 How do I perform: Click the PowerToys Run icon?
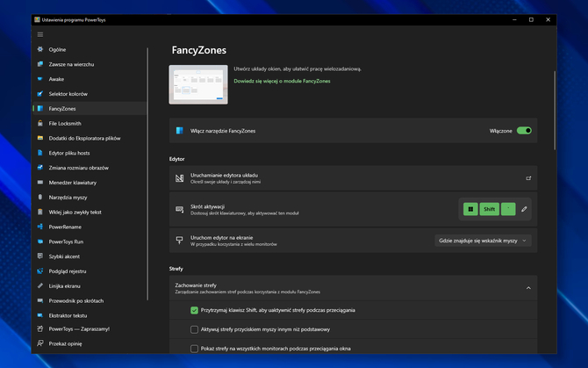[x=40, y=242]
